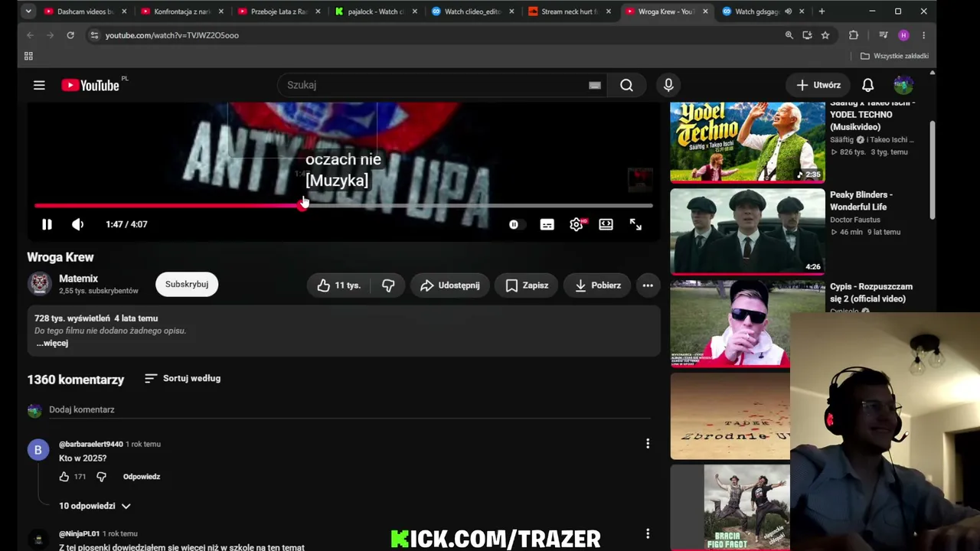Download the video with Pobierz
This screenshot has width=980, height=551.
[x=597, y=285]
